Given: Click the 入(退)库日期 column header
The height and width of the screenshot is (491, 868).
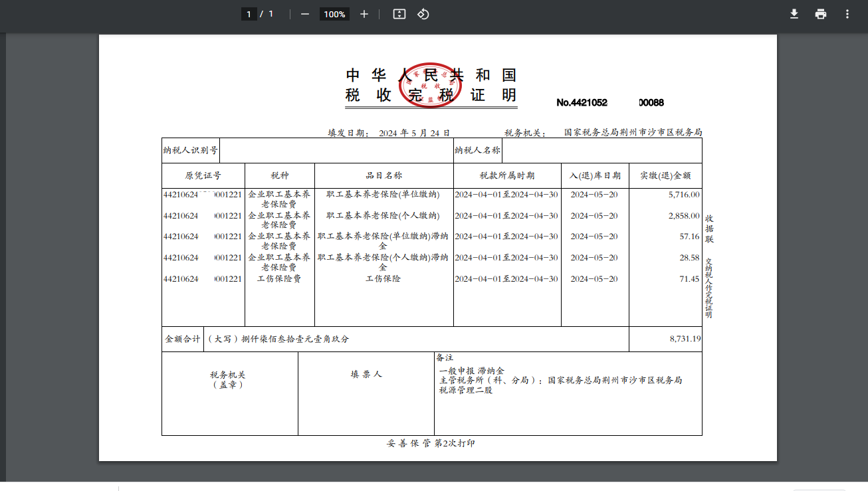Looking at the screenshot, I should 595,176.
